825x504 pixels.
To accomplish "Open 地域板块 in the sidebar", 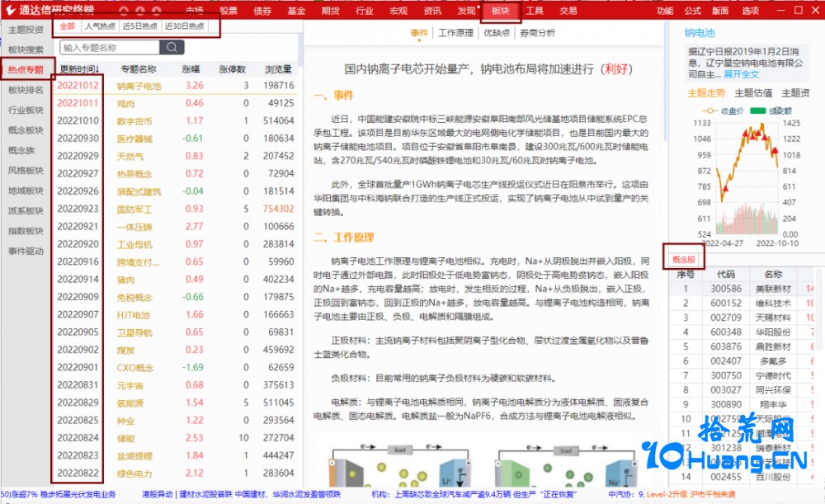I will click(26, 191).
